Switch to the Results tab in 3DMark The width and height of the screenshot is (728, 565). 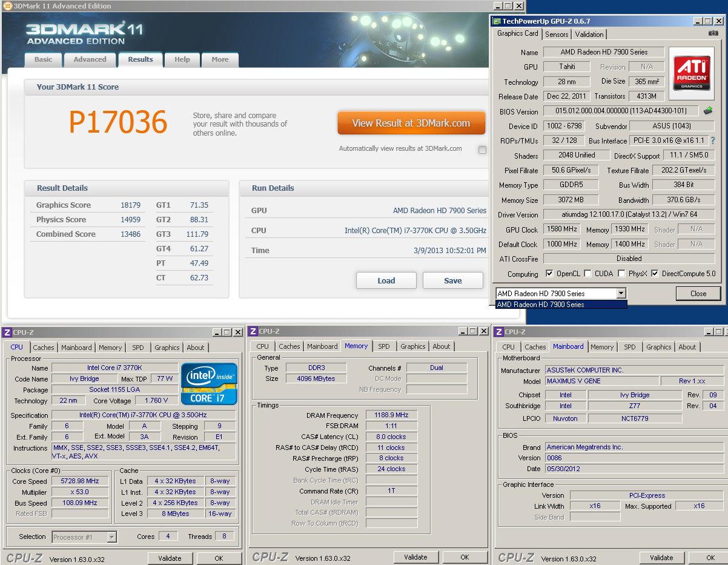point(141,59)
